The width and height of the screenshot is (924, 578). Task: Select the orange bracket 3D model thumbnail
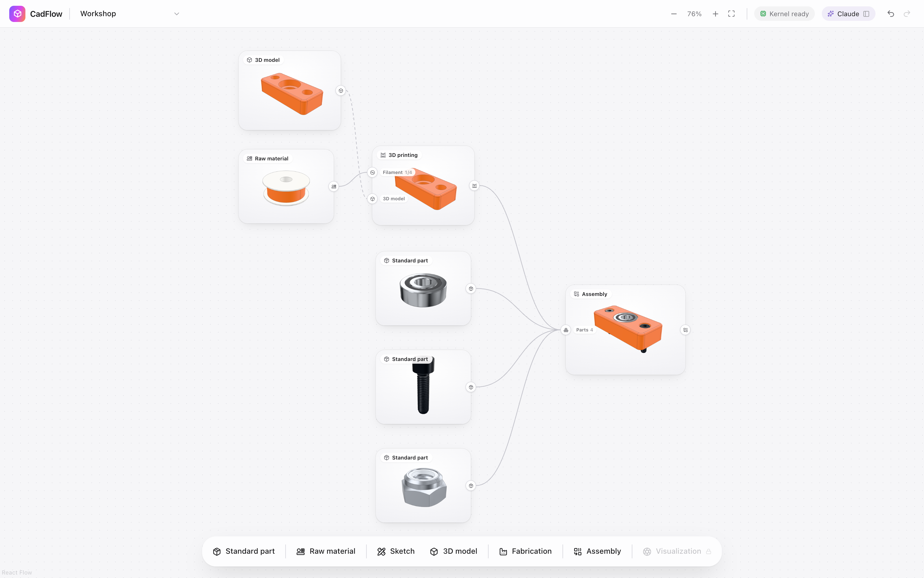click(292, 94)
